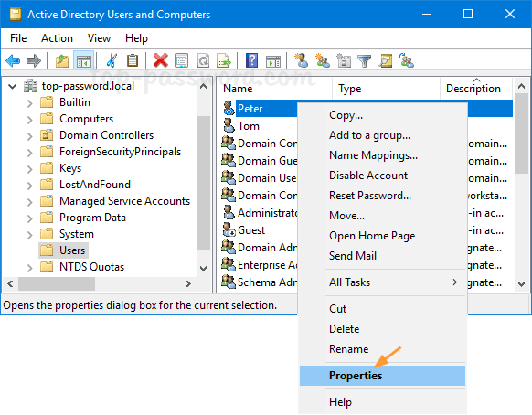Click the Tom user icon
Image resolution: width=532 pixels, height=415 pixels.
pos(229,125)
